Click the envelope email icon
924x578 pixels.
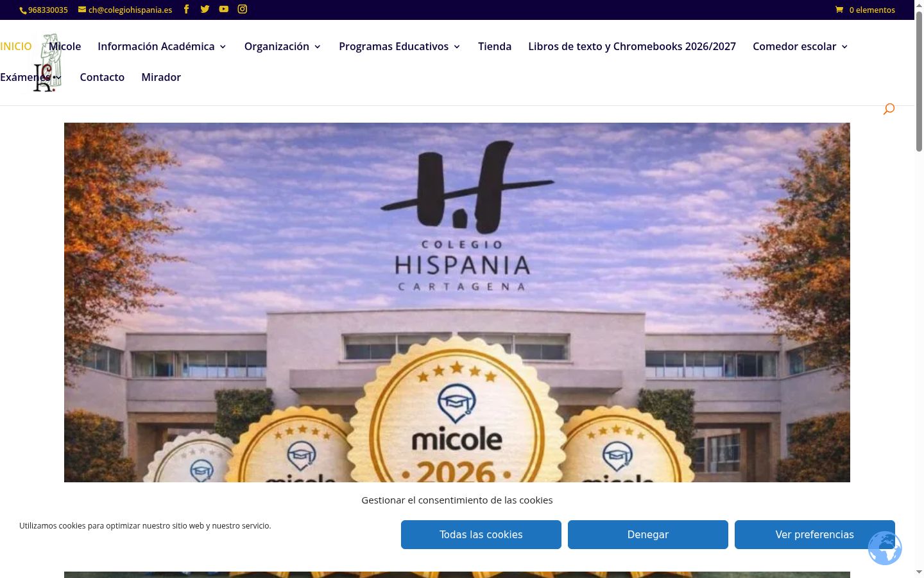[x=82, y=10]
